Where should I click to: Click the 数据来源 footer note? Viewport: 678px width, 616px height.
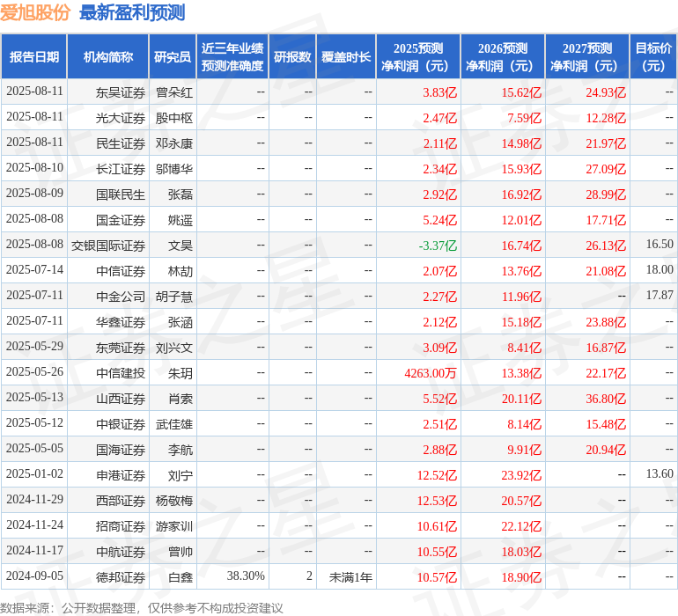pyautogui.click(x=142, y=608)
